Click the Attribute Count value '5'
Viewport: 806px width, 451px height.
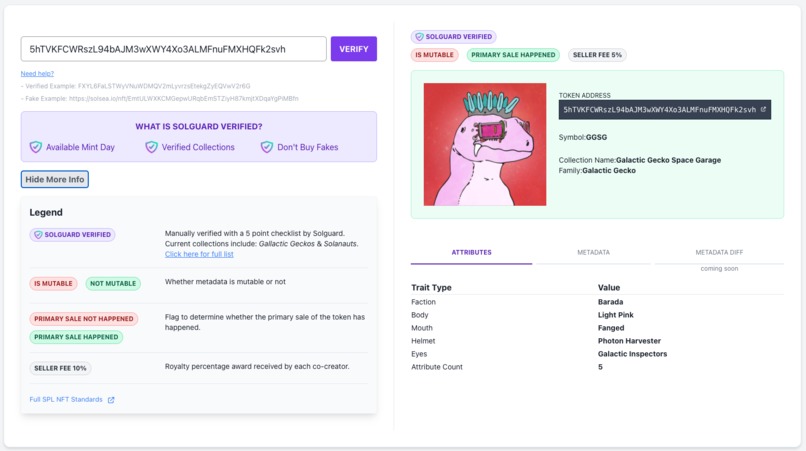(x=600, y=367)
